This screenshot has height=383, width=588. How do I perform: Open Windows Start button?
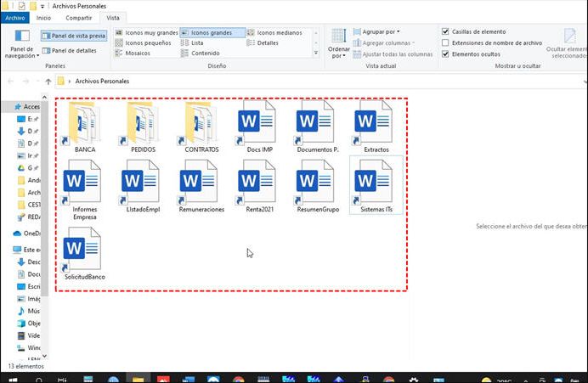pyautogui.click(x=13, y=380)
